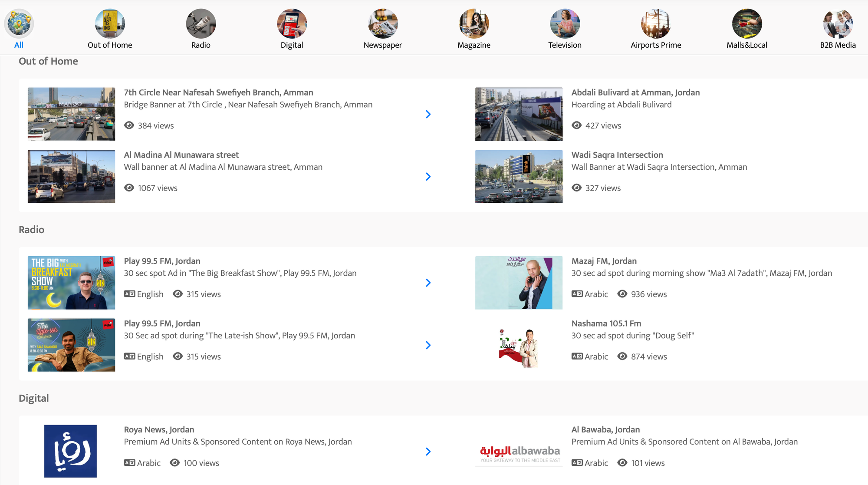Click the eye icon beside 936 views
Screen dimensions: 868x485
(622, 294)
